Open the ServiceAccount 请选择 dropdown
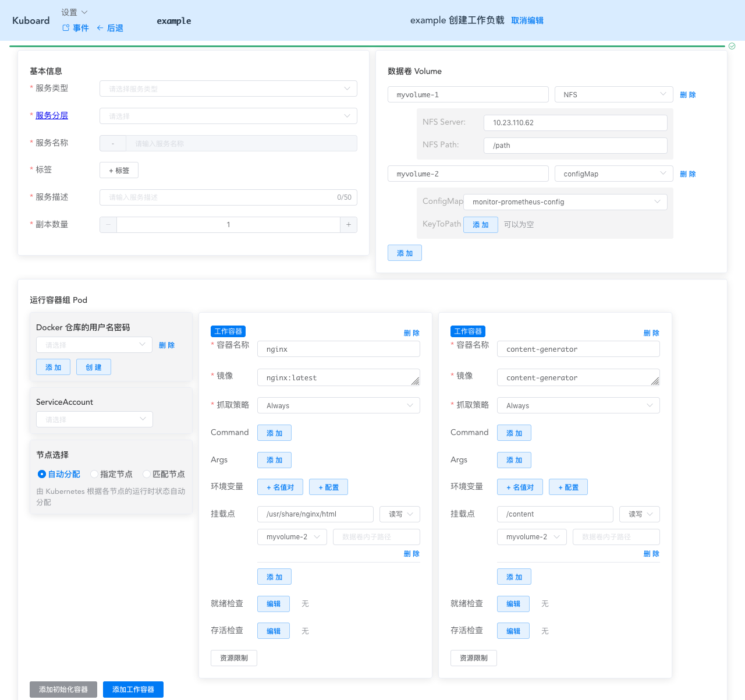This screenshot has width=745, height=700. click(x=94, y=419)
